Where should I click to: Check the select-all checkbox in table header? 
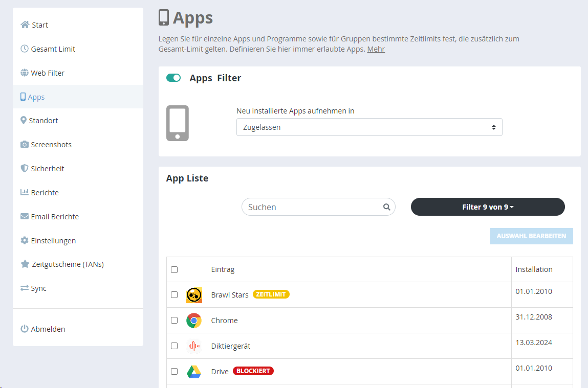tap(174, 269)
